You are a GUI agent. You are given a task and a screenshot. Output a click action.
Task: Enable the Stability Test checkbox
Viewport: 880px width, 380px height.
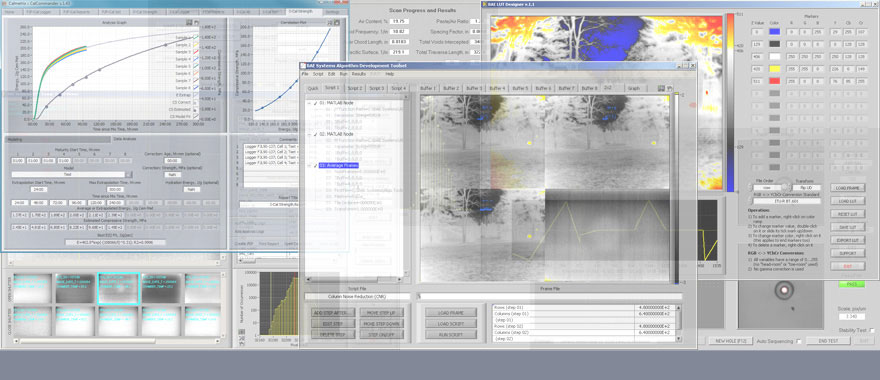tap(872, 331)
